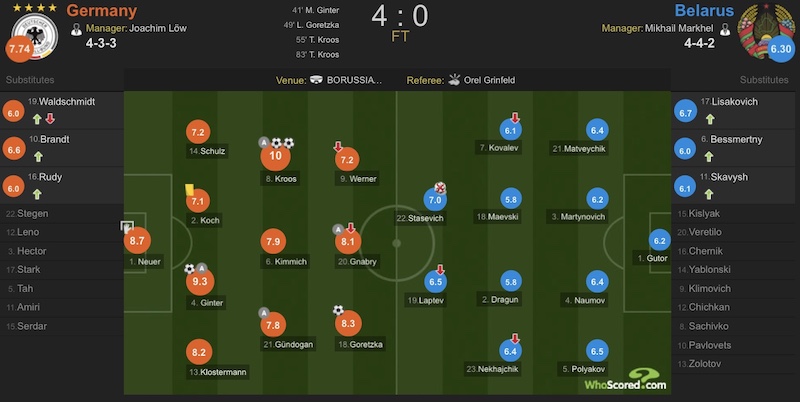The image size is (800, 402).
Task: Click the referee Orel Grinfeld name
Action: 489,80
